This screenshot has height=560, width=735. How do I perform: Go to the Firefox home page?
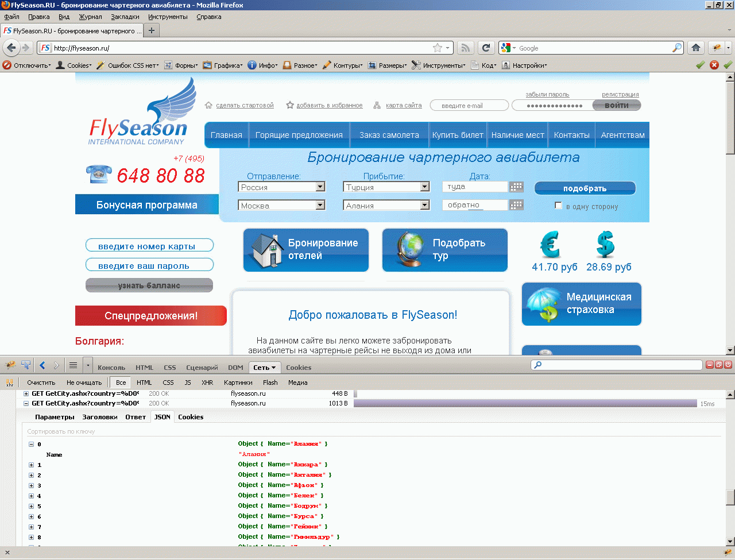696,48
